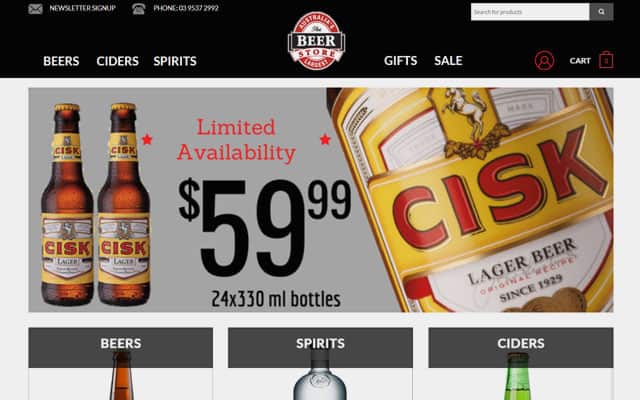Open the Spirits category tile
The image size is (640, 400).
click(x=320, y=364)
